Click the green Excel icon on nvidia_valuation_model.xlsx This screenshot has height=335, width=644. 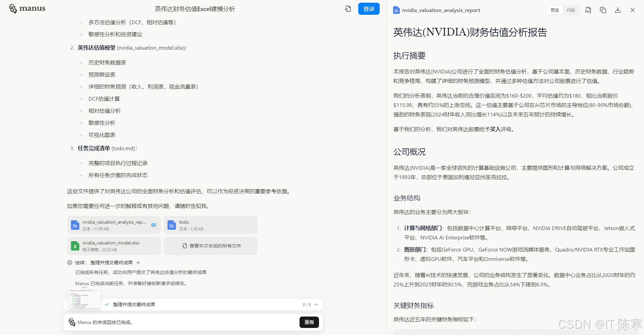coord(75,246)
